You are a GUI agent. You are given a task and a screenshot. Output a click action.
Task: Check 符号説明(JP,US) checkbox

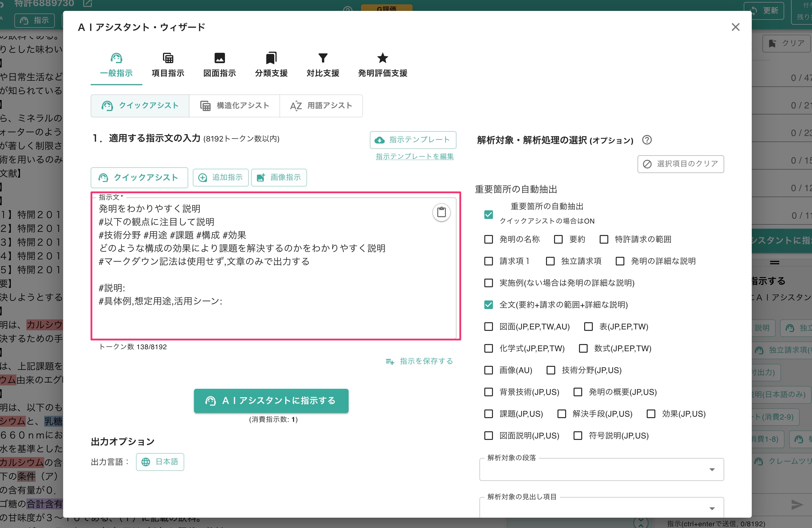pos(578,436)
